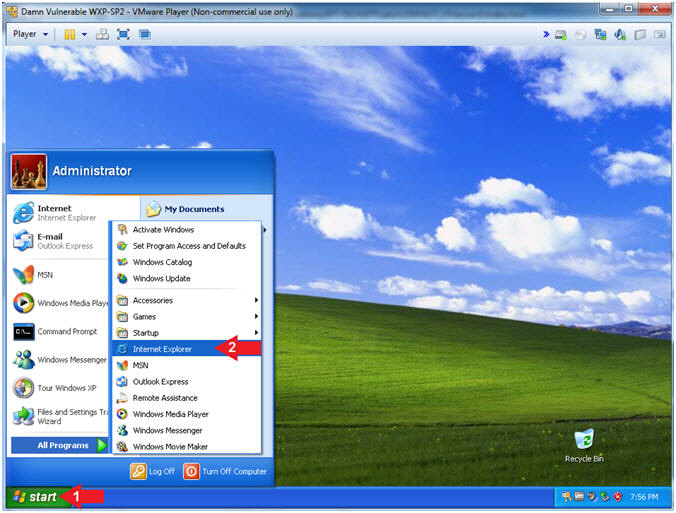Open Outlook Express in All Programs

(x=187, y=382)
